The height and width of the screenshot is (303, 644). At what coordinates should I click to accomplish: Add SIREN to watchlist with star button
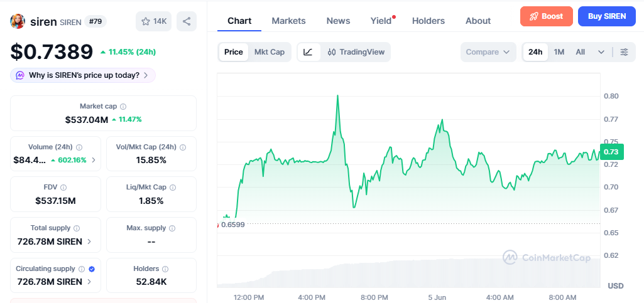point(153,21)
